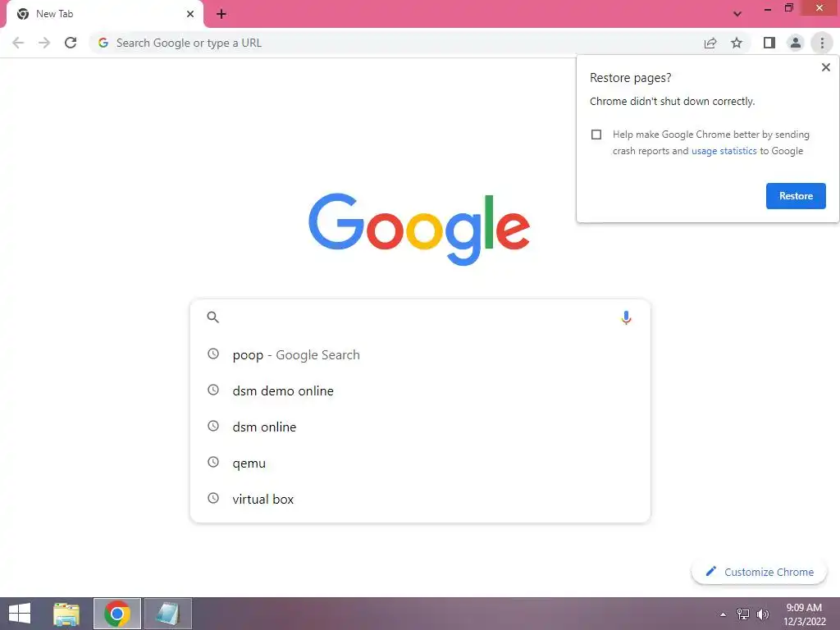
Task: Close the New Tab tab
Action: click(190, 14)
